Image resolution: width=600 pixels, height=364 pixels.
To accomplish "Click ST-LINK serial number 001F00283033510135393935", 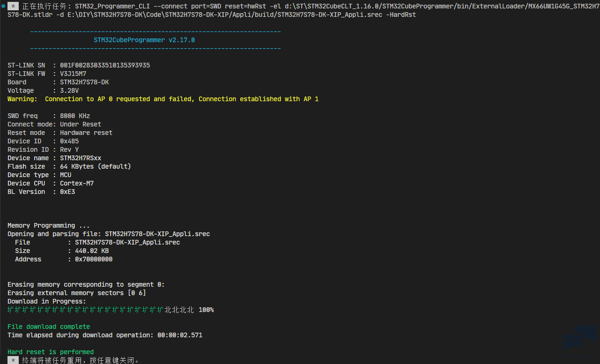I will tap(105, 65).
